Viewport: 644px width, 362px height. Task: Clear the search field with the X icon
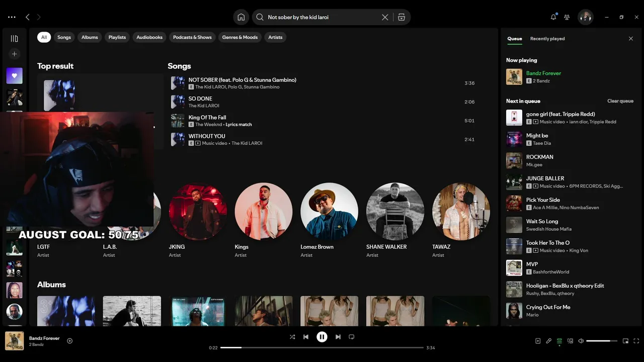coord(385,17)
